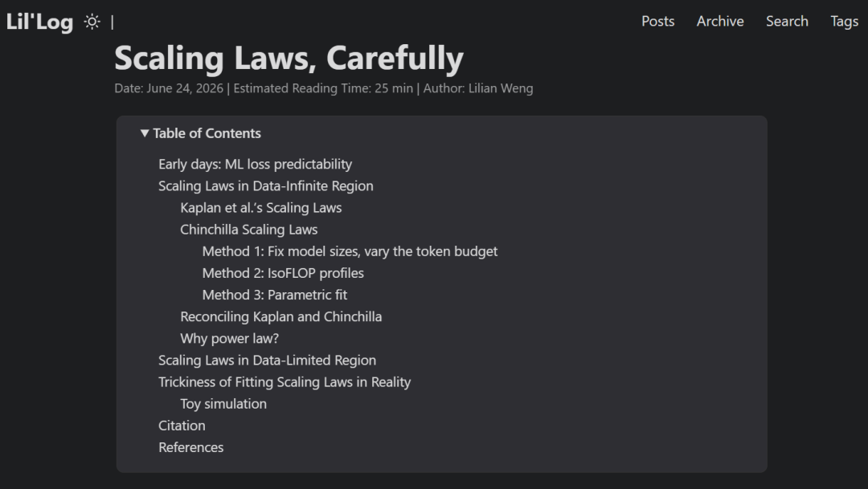Open Kaplan et al.'s Scaling Laws section
The width and height of the screenshot is (868, 489).
coord(260,208)
